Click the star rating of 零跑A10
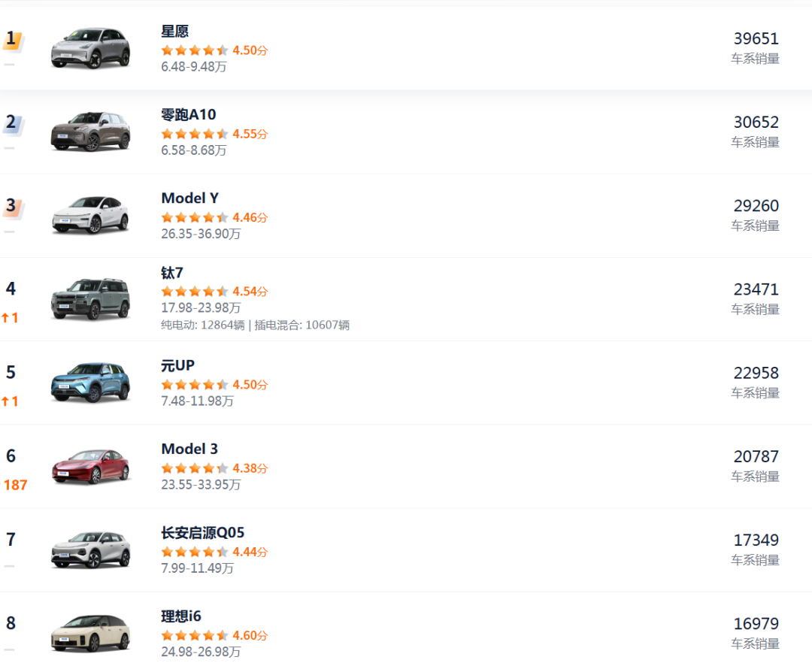Viewport: 812px width, 666px height. tap(195, 134)
